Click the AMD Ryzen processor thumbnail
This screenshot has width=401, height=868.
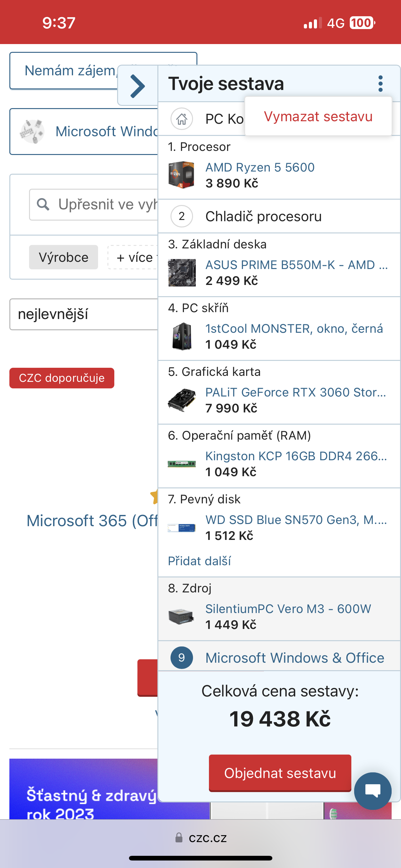181,175
